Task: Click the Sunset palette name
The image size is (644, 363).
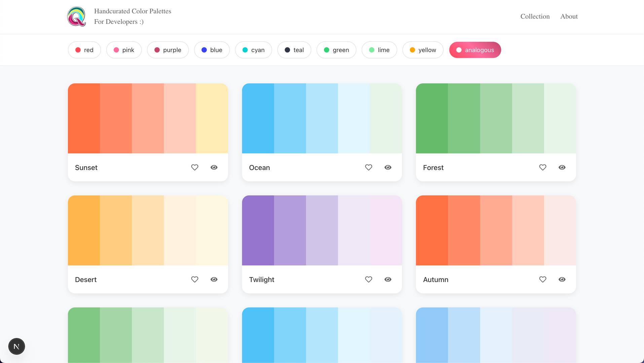Action: (x=86, y=167)
